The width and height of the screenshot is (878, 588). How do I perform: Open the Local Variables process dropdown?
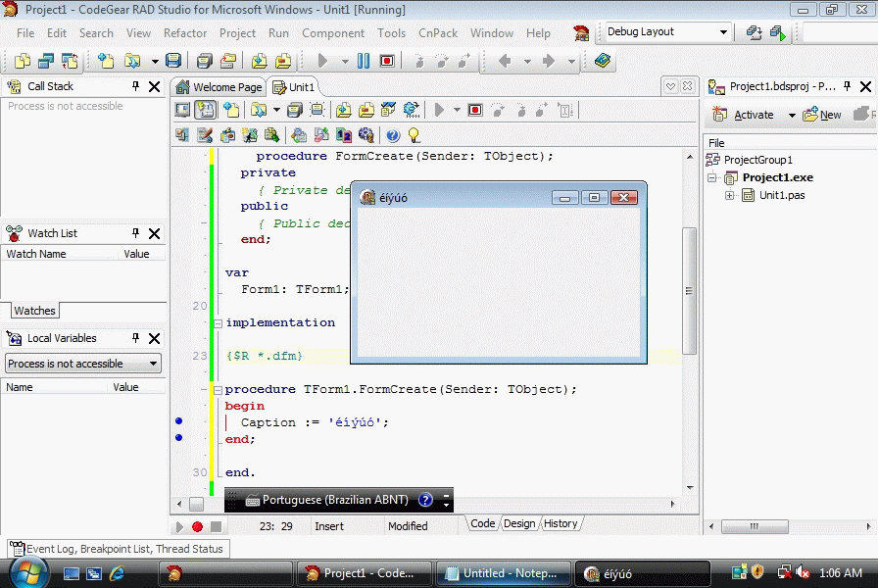(153, 364)
